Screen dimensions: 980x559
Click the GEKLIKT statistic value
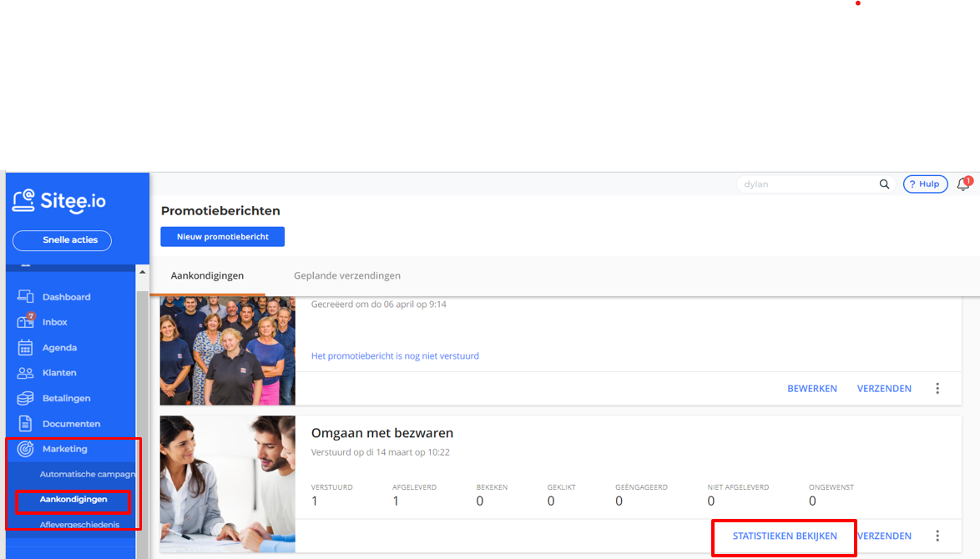coord(551,501)
